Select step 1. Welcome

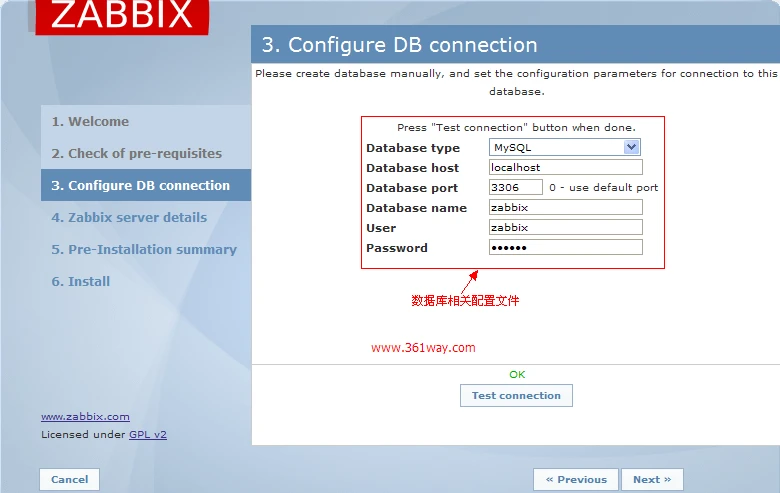click(90, 121)
